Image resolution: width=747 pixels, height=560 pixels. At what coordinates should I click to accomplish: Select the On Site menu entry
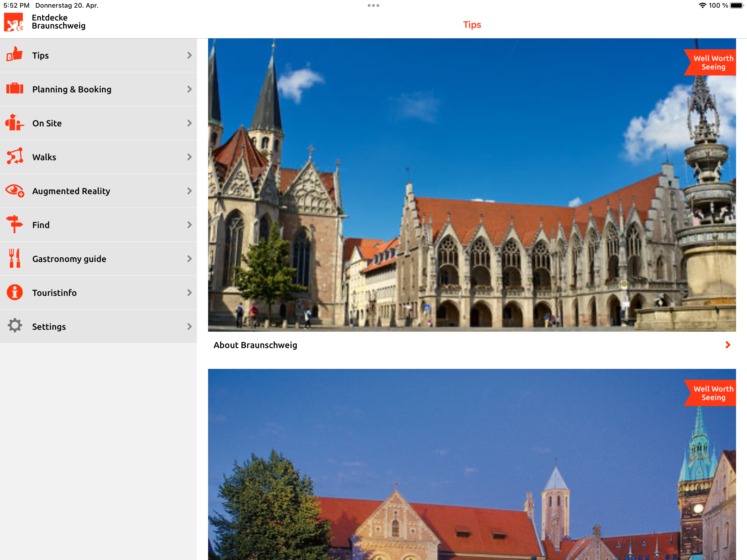click(98, 123)
